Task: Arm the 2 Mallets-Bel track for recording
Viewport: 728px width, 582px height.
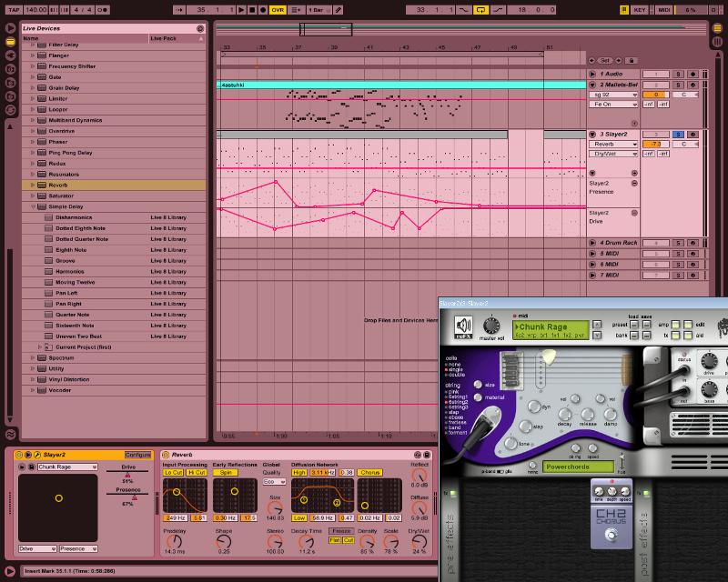Action: tap(693, 85)
